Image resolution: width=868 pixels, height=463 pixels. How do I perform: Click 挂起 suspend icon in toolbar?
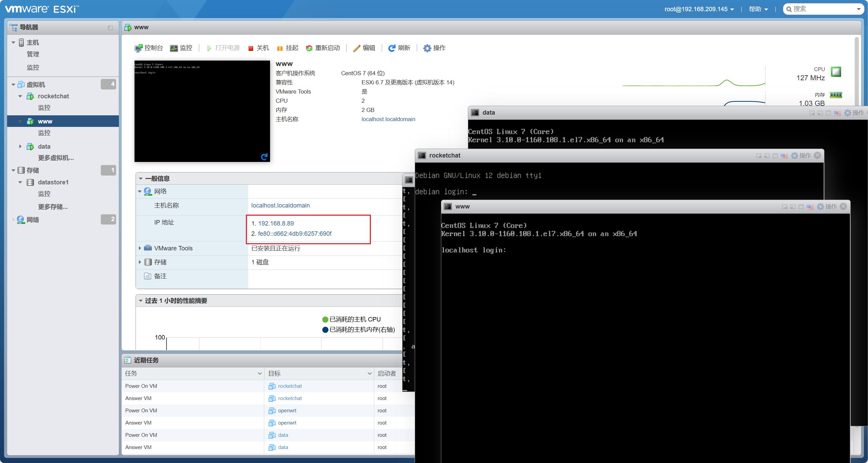(x=280, y=48)
